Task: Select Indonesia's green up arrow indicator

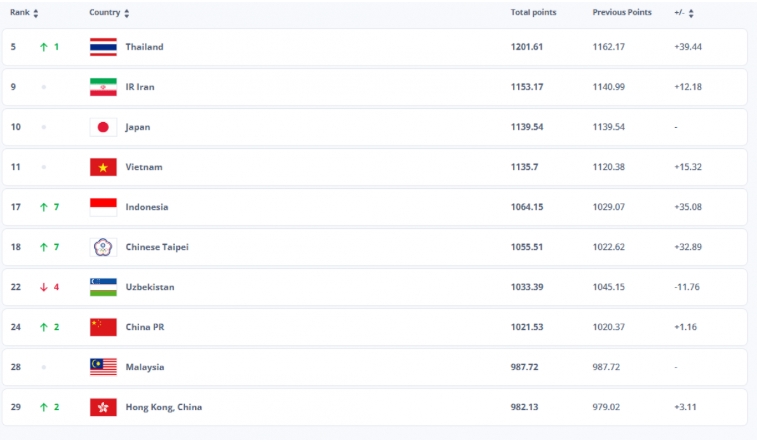Action: 44,207
